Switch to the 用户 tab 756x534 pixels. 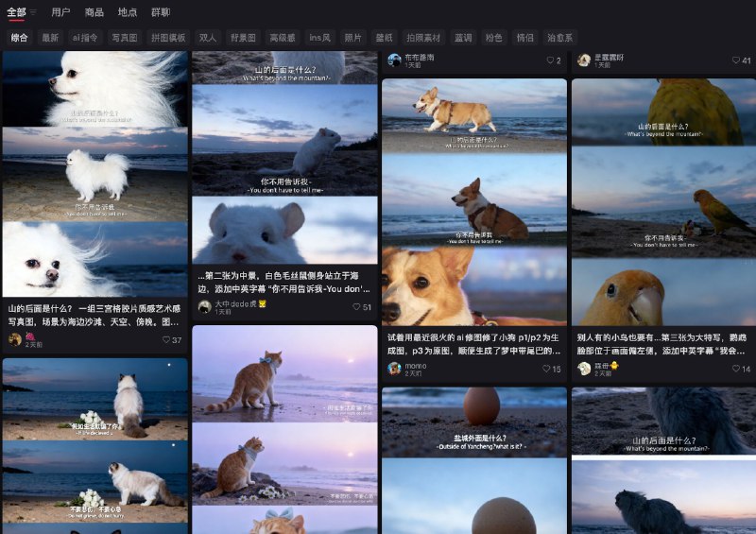click(x=60, y=13)
